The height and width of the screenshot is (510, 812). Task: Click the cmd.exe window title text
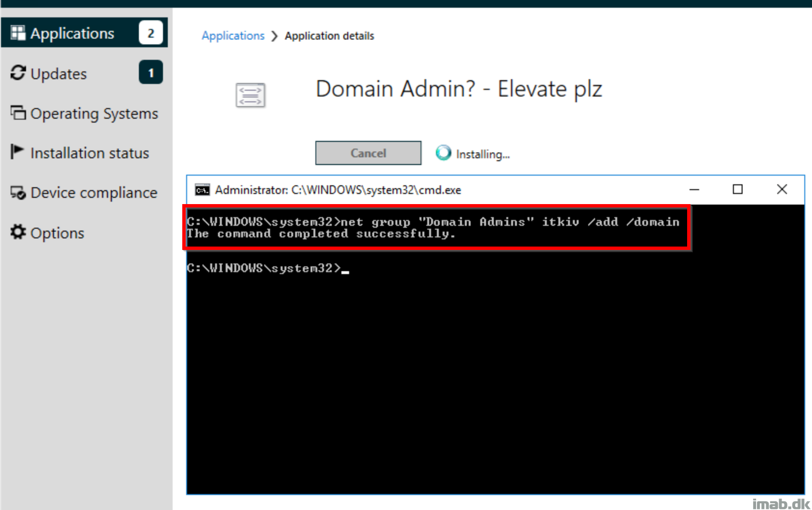(x=338, y=190)
